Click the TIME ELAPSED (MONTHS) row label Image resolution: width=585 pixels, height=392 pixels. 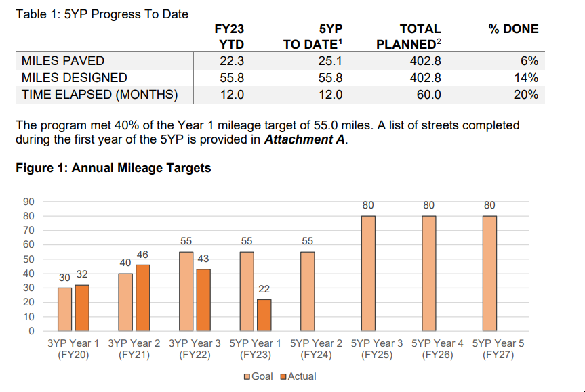(100, 95)
